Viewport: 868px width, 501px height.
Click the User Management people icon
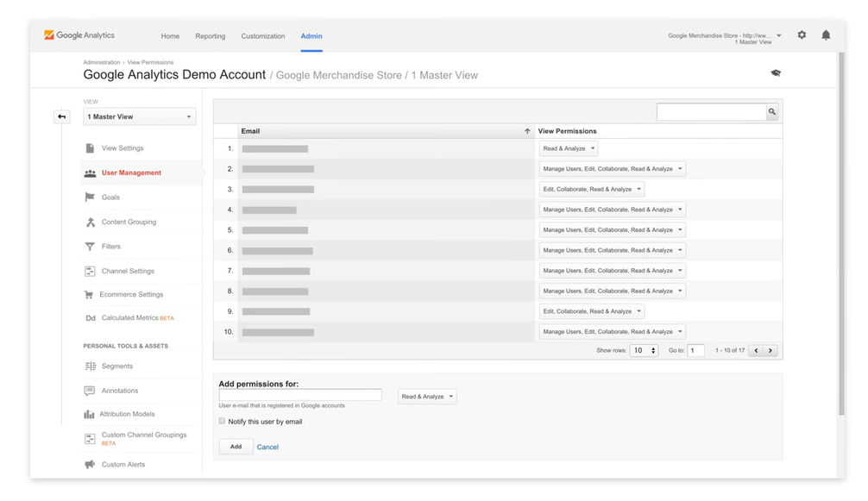[x=90, y=173]
